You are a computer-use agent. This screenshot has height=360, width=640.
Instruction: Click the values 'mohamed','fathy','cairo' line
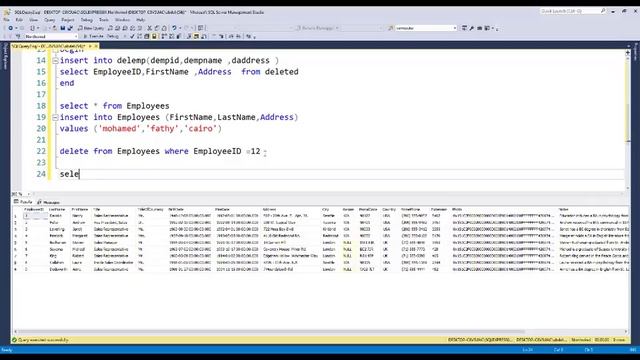[141, 129]
